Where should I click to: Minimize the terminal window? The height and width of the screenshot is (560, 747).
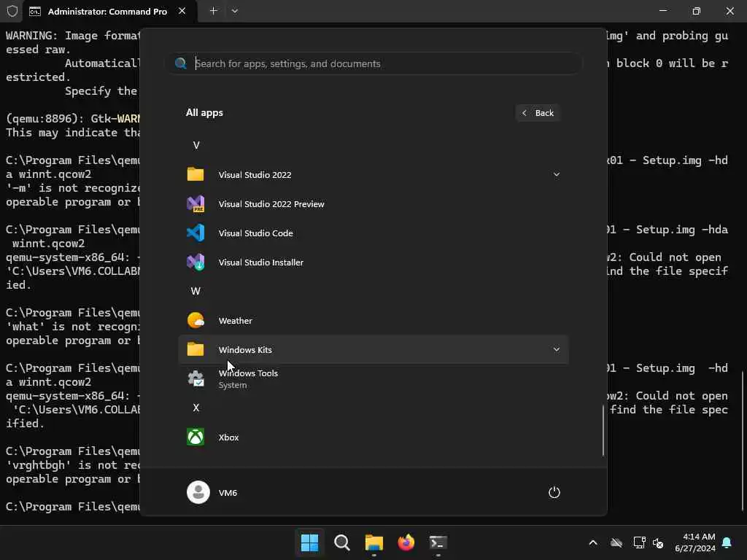coord(663,11)
